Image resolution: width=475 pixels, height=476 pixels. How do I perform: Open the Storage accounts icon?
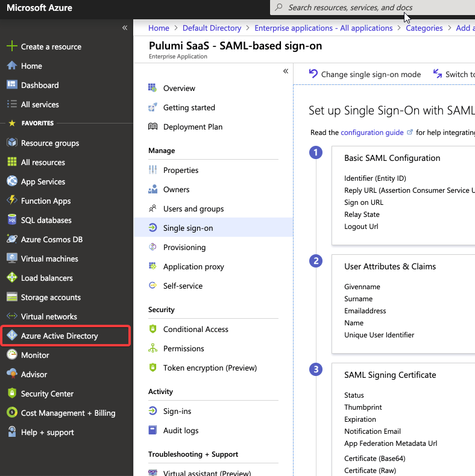[x=12, y=296]
